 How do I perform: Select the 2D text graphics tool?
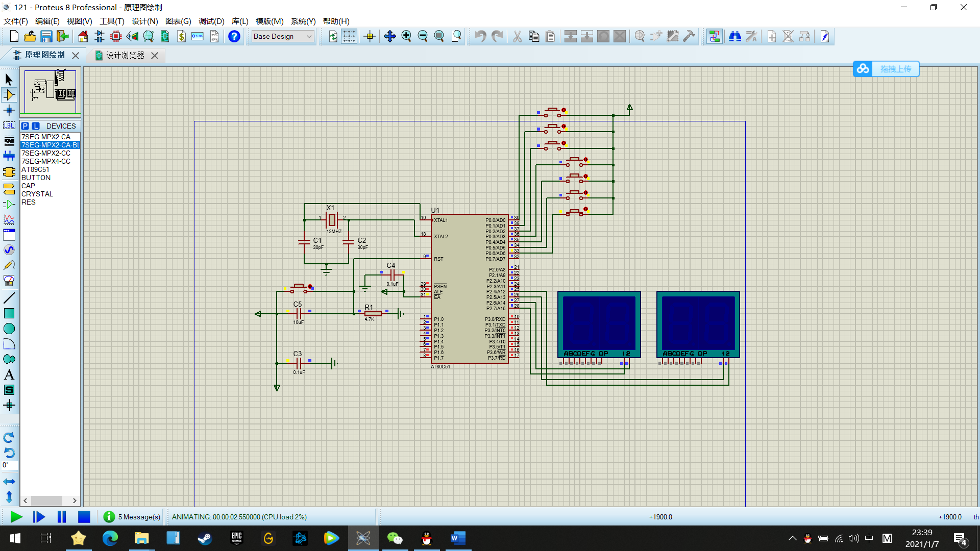point(9,374)
